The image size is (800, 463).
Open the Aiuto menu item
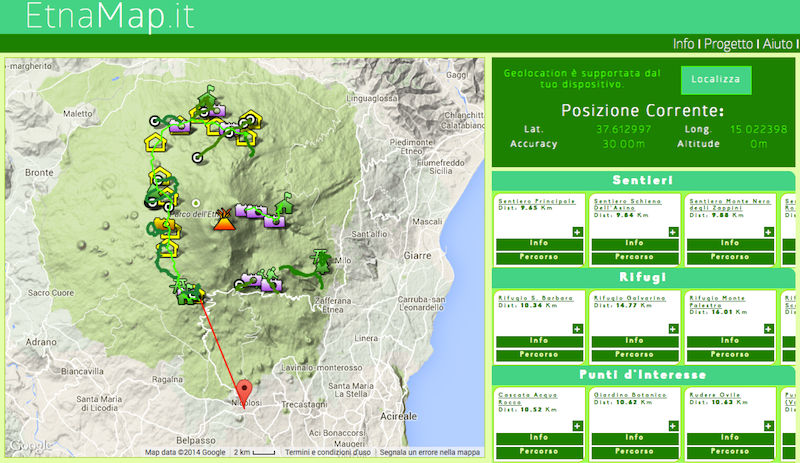[777, 44]
